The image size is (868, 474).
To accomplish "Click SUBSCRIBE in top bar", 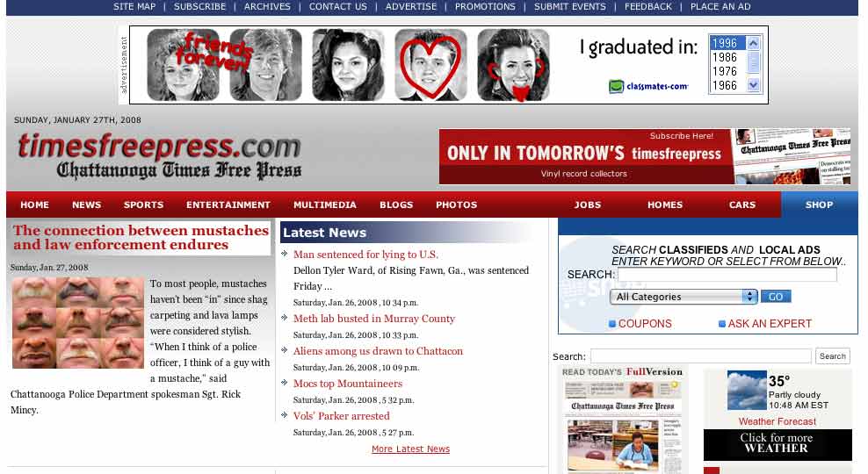I will point(199,7).
